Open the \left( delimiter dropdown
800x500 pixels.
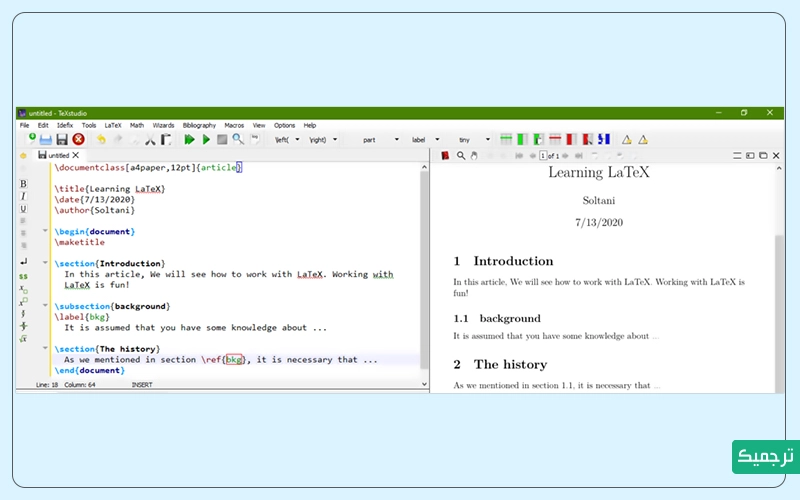[x=297, y=140]
